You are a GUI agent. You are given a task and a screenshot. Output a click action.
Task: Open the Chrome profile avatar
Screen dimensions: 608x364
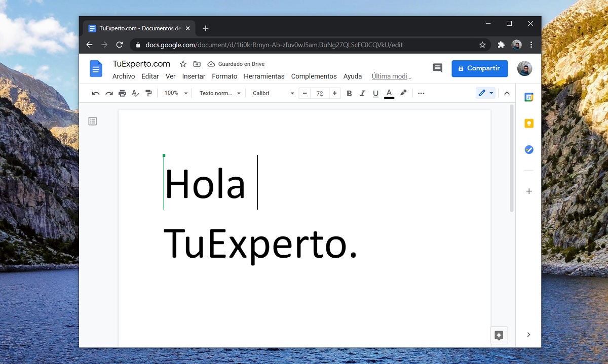[516, 45]
